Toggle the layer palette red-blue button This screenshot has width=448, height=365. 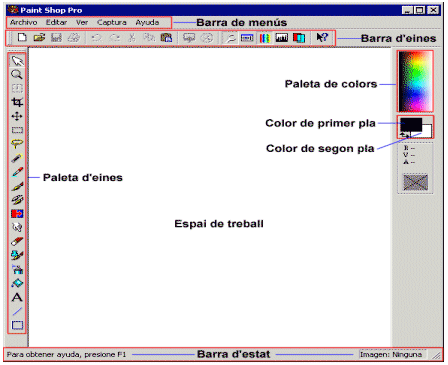(299, 38)
